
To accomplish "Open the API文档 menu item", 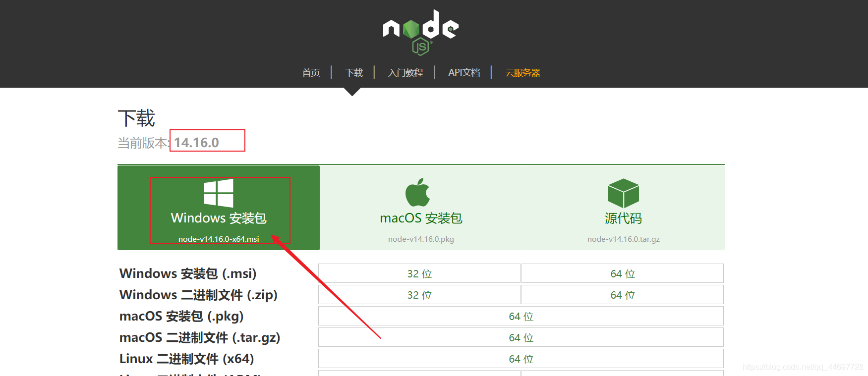I will coord(464,72).
